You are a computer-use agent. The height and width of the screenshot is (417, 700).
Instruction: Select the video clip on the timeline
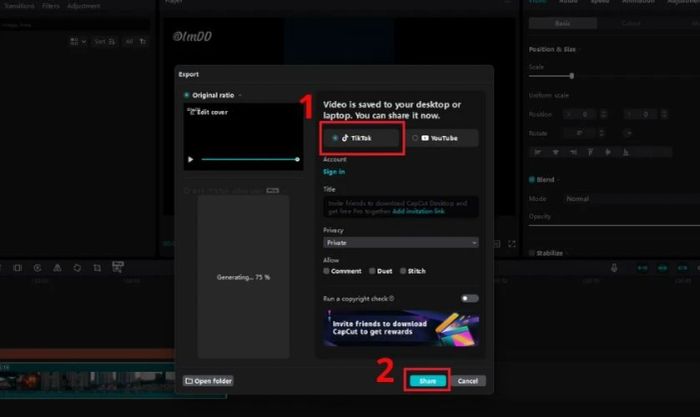[87, 381]
